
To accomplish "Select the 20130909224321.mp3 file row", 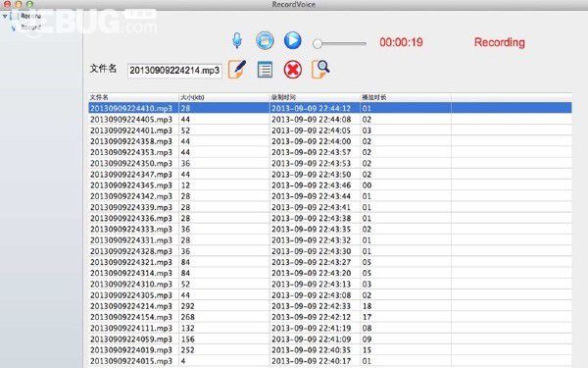I will tap(330, 262).
